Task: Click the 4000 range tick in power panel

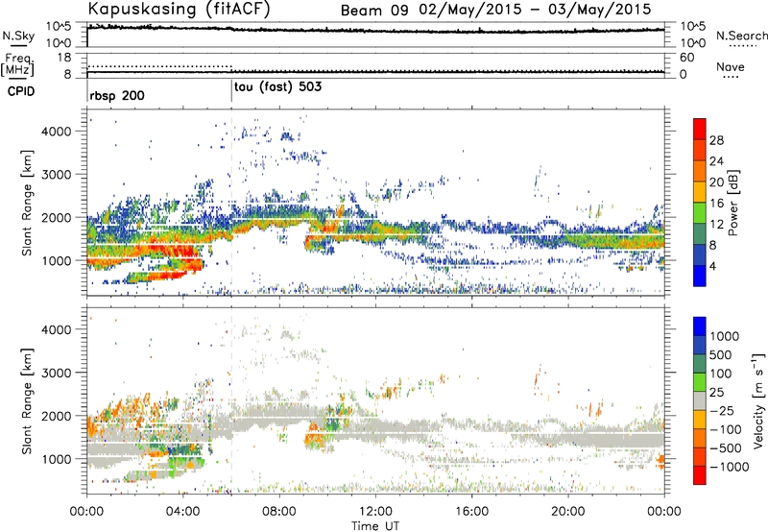Action: 56,132
